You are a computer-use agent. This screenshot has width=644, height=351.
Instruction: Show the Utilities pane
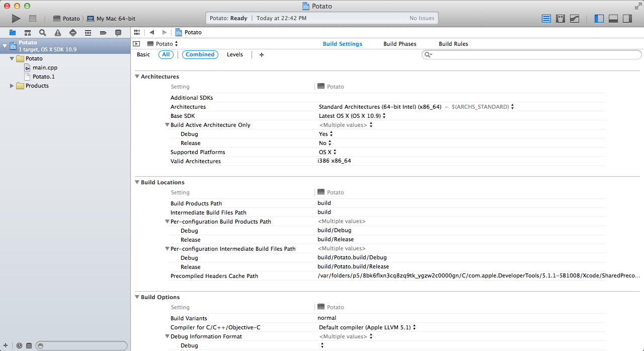tap(627, 19)
